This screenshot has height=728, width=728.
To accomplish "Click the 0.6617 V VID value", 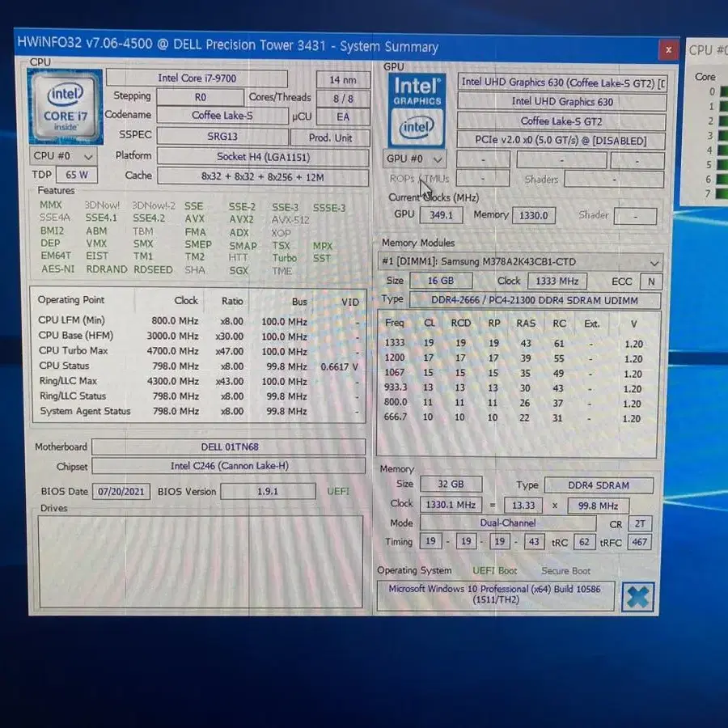I will [340, 366].
